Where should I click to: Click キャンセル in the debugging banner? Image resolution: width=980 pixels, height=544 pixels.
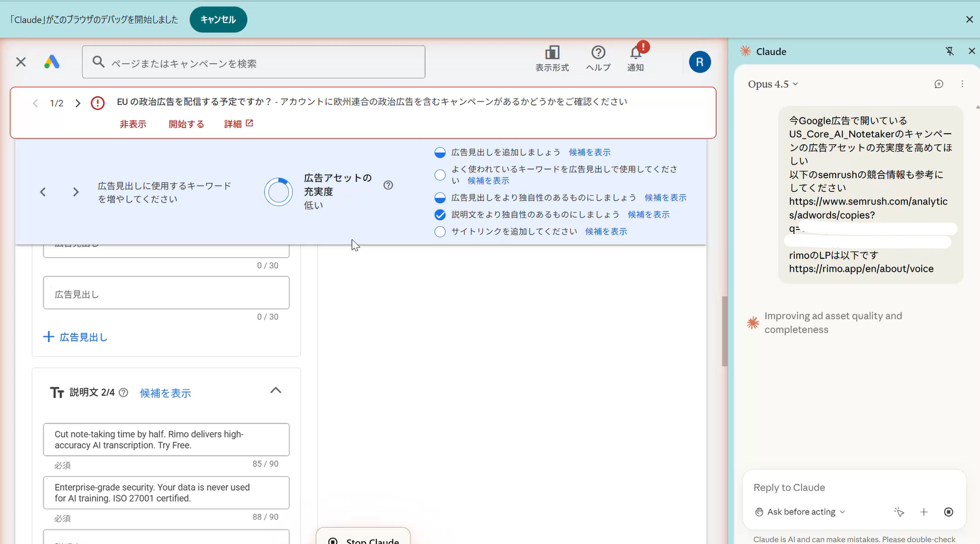(218, 20)
